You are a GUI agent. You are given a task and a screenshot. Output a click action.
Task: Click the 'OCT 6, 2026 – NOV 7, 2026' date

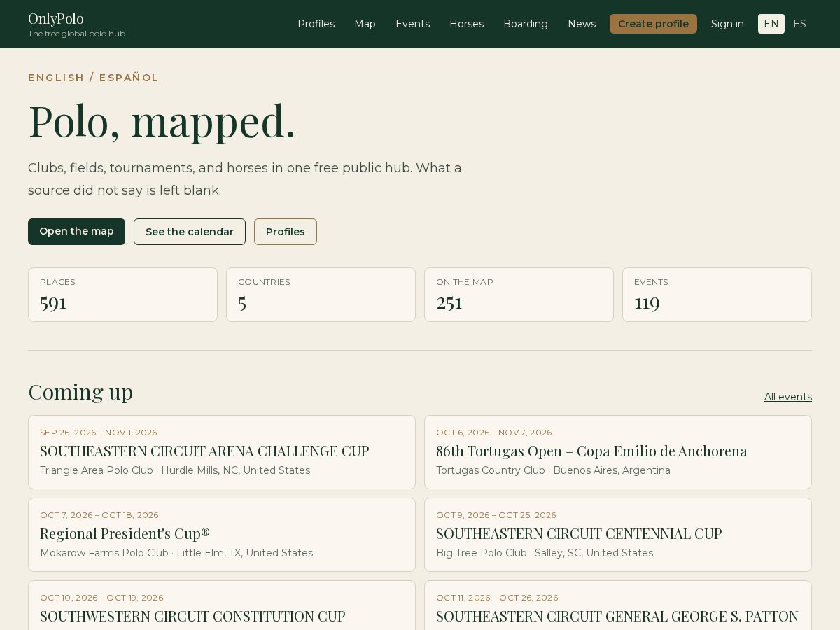click(x=494, y=433)
